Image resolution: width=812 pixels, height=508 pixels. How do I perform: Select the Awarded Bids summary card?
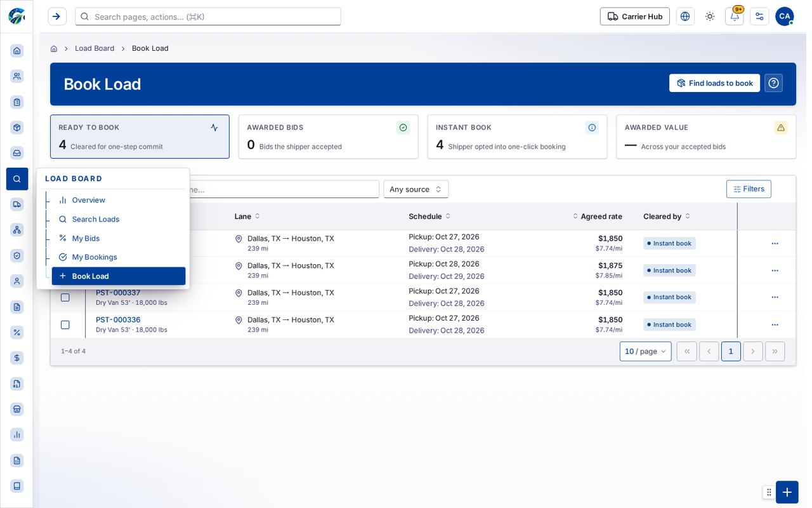click(x=328, y=137)
